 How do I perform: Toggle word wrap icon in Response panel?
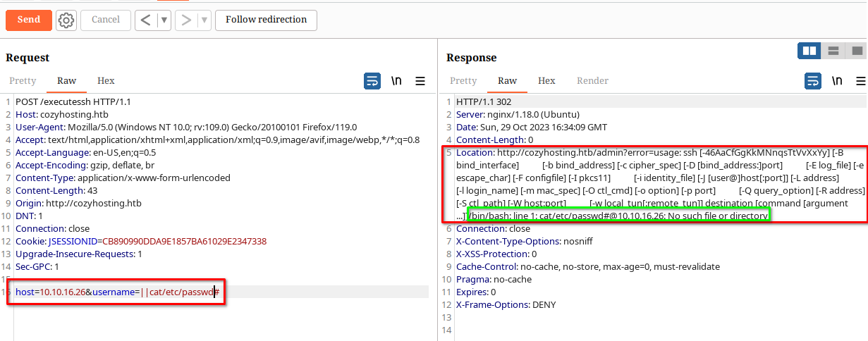click(813, 81)
